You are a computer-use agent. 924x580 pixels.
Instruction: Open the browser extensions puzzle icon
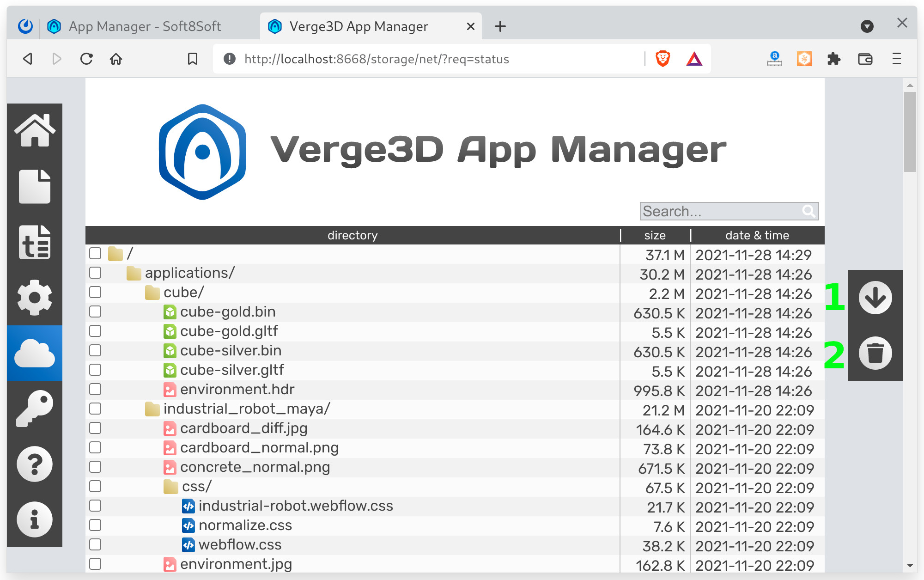click(834, 59)
